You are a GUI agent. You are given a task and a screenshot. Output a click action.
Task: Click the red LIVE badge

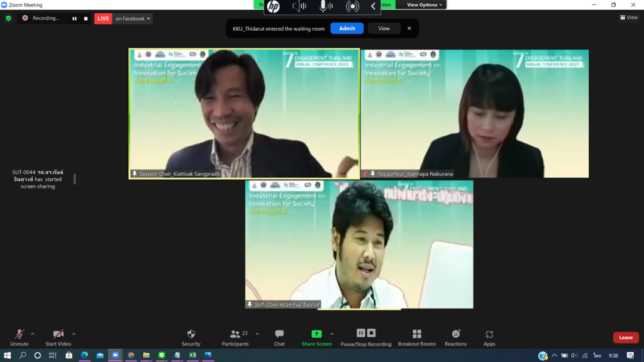point(103,18)
